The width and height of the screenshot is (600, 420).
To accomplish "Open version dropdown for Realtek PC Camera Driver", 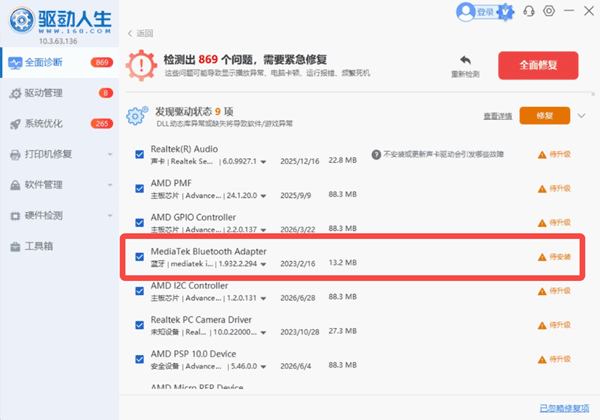I will (x=263, y=332).
